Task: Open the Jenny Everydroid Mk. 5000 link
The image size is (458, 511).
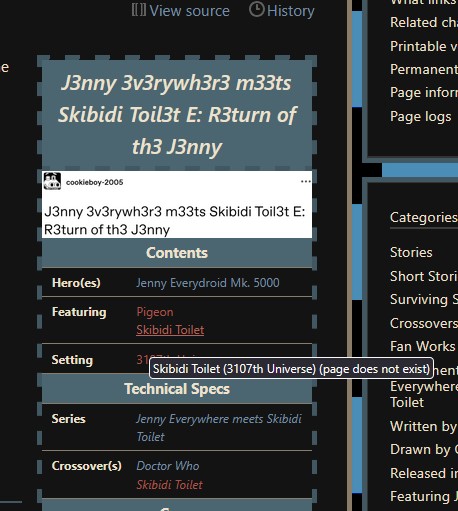Action: [x=208, y=283]
